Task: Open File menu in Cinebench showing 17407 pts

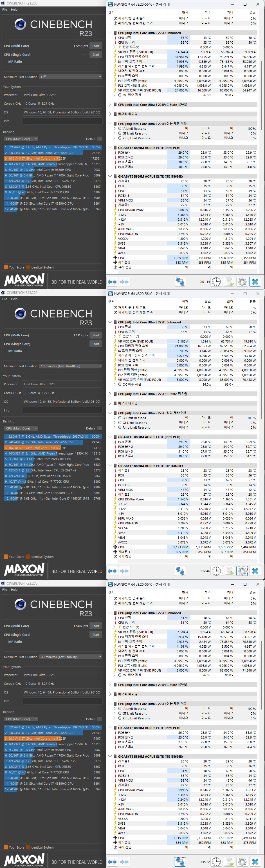Action: (x=5, y=590)
